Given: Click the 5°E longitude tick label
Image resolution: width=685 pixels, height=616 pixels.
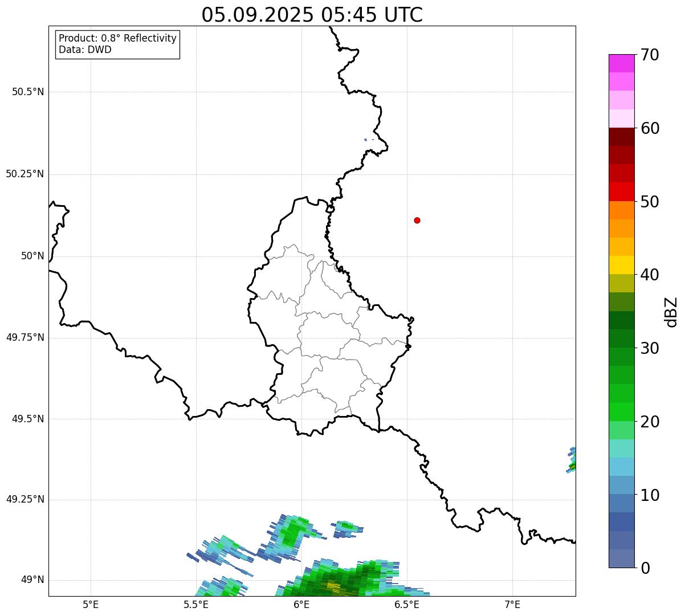Looking at the screenshot, I should click(91, 604).
